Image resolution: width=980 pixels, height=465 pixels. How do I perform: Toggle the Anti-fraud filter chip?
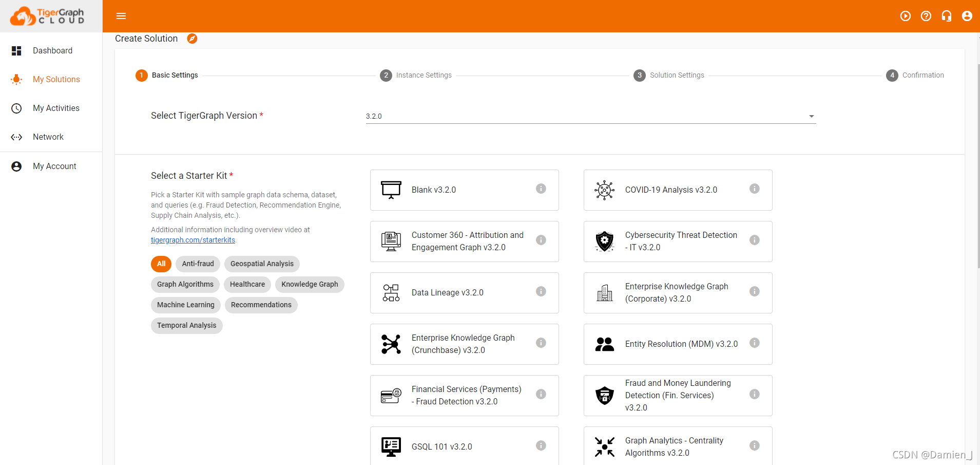pos(198,264)
